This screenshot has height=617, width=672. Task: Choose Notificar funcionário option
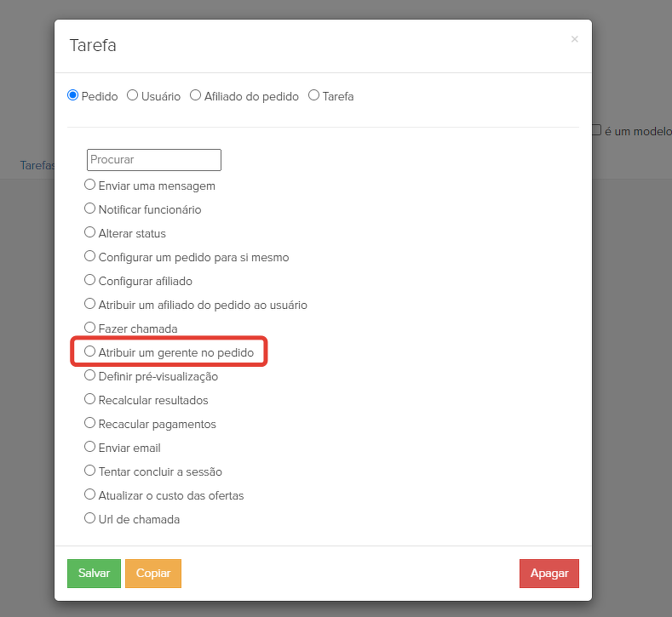click(90, 209)
